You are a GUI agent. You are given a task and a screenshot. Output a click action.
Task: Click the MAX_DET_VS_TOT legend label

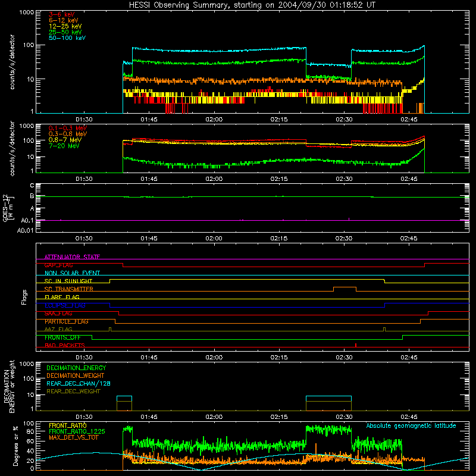pos(73,437)
